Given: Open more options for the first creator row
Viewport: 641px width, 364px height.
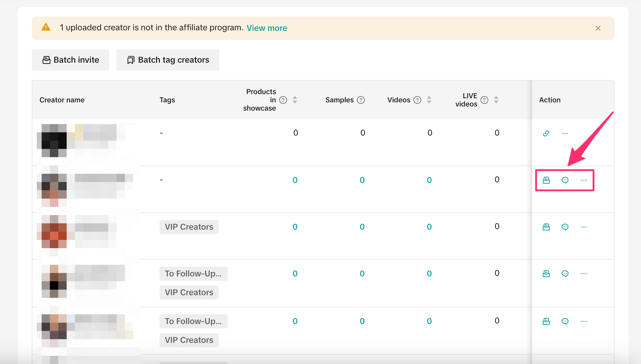Looking at the screenshot, I should click(565, 133).
